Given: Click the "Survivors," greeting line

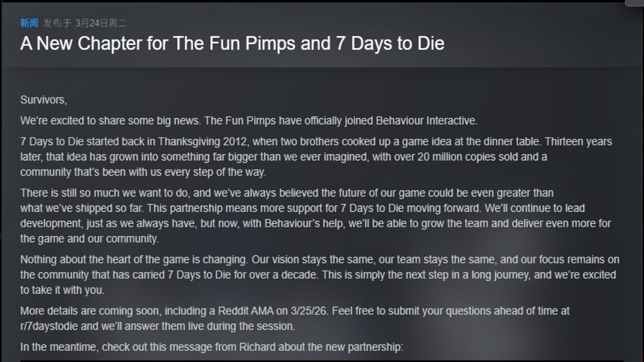Looking at the screenshot, I should 43,100.
